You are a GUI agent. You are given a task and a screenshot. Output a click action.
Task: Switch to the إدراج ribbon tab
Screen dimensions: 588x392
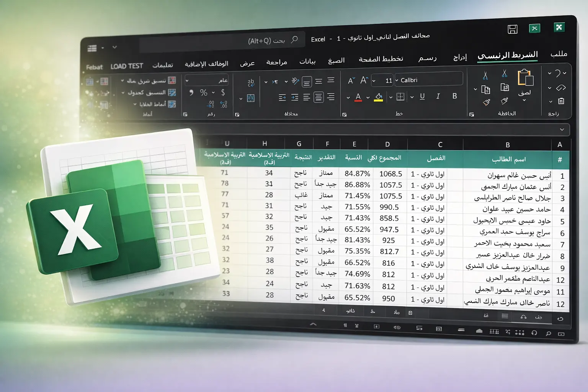click(x=460, y=57)
